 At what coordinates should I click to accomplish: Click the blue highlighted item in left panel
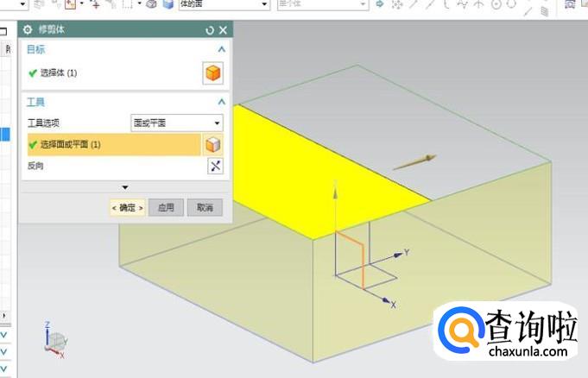click(x=5, y=135)
